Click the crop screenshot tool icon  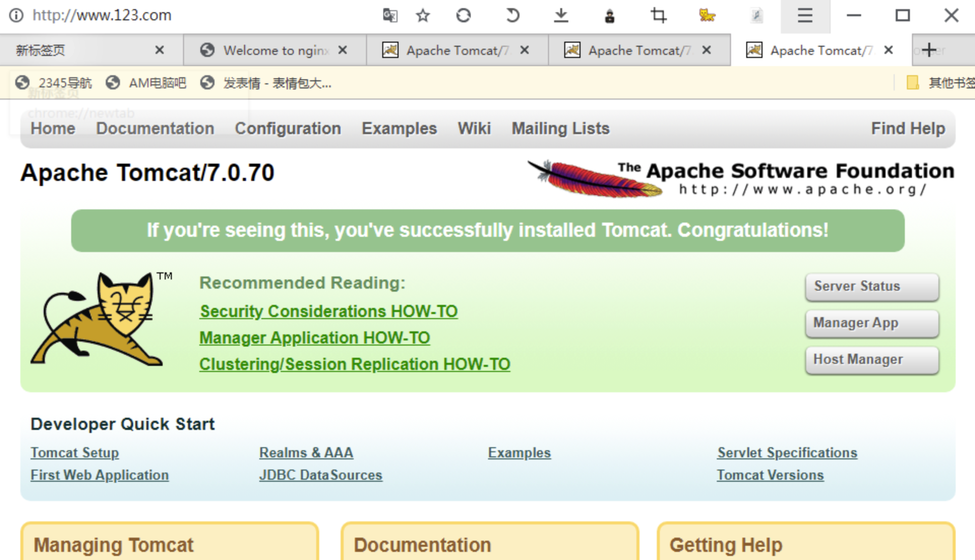coord(658,15)
